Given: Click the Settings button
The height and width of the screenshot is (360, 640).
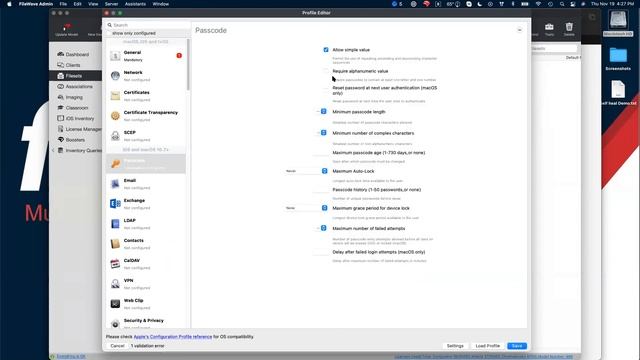Looking at the screenshot, I should pyautogui.click(x=455, y=346).
